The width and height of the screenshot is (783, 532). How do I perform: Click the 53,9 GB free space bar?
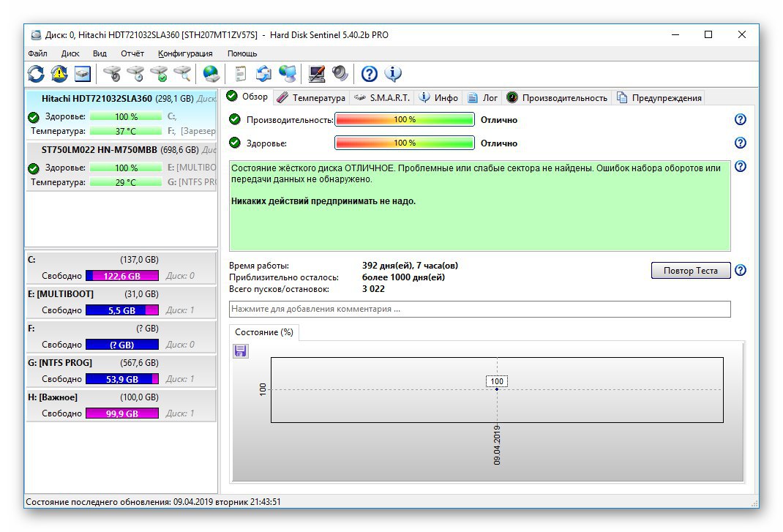pyautogui.click(x=122, y=379)
